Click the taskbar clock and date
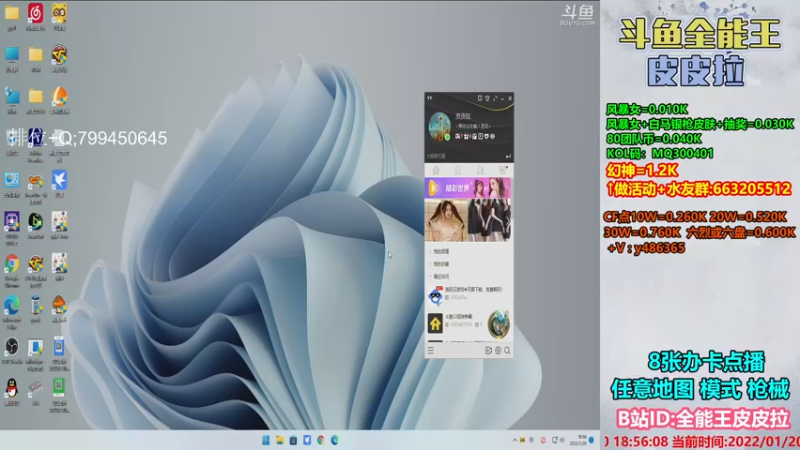Viewport: 800px width, 450px height. click(578, 440)
